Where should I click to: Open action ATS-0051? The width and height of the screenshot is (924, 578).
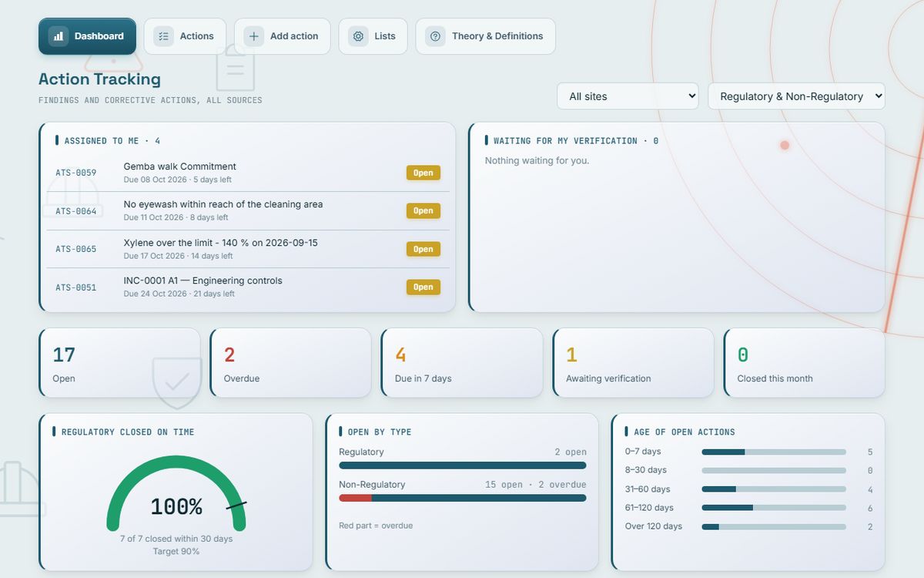(x=248, y=287)
